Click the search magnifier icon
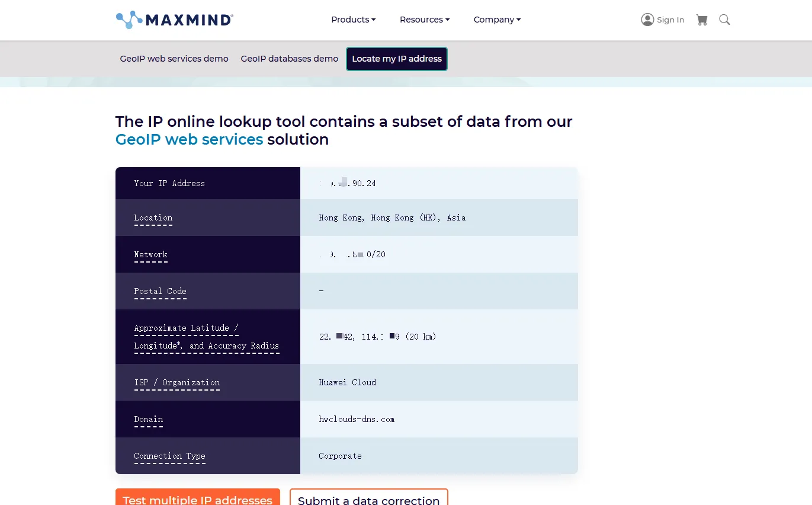The height and width of the screenshot is (505, 812). (x=724, y=20)
